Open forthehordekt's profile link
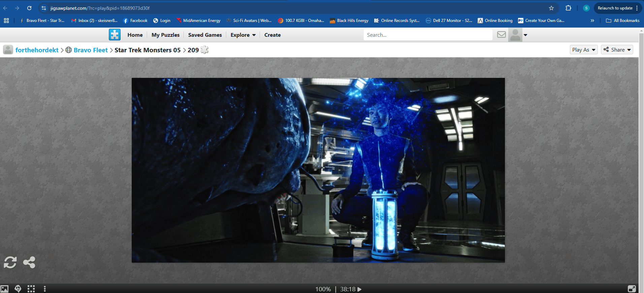The image size is (644, 293). click(x=37, y=50)
